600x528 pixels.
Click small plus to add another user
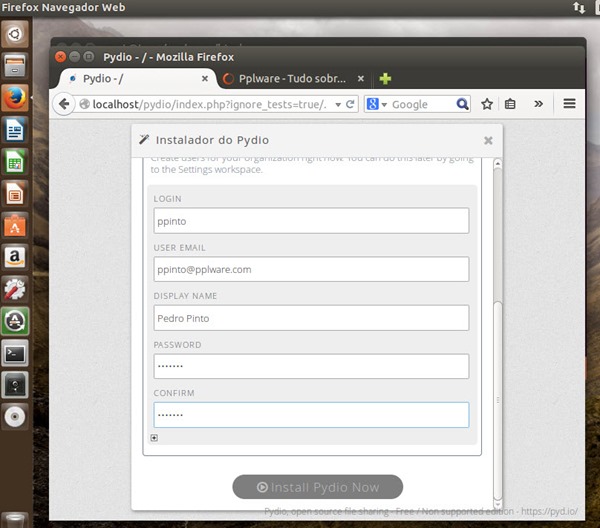tap(154, 438)
